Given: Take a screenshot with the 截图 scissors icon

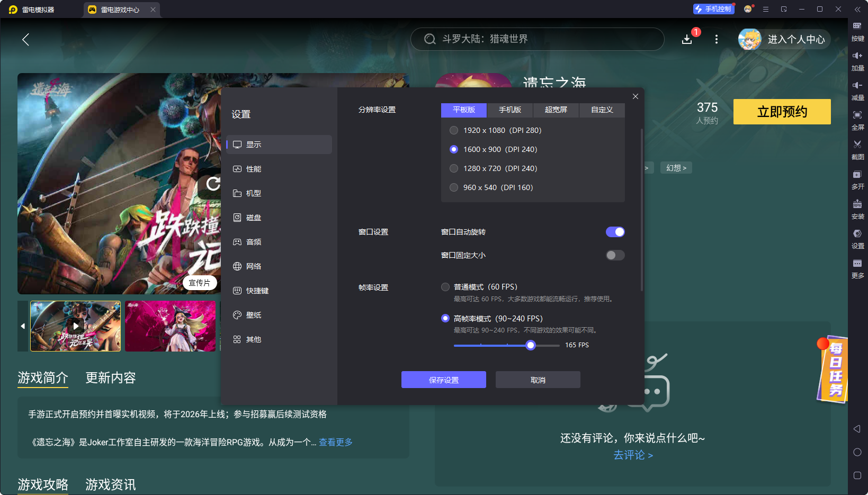Looking at the screenshot, I should coord(857,150).
